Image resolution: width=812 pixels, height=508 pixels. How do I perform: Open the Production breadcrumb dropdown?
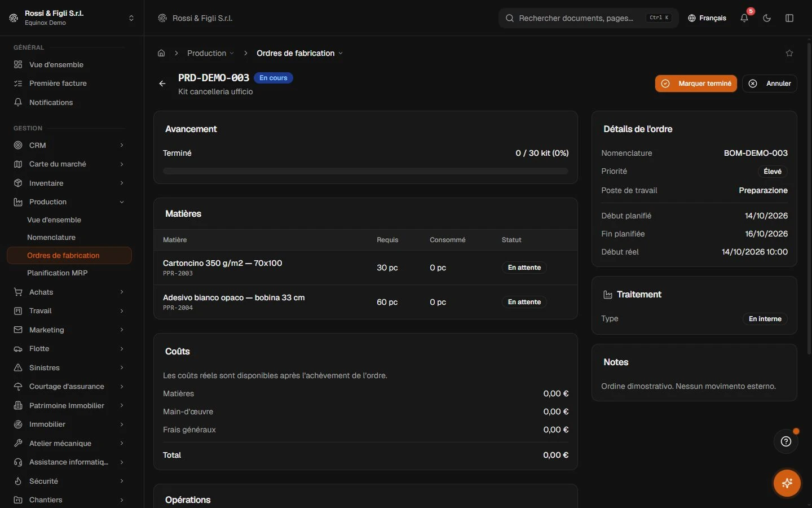click(210, 53)
